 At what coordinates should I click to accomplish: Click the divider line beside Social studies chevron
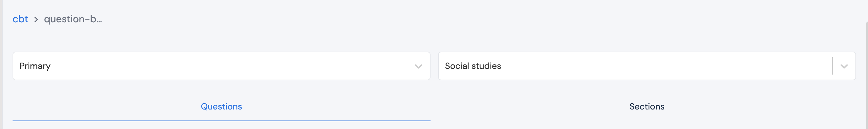point(832,66)
